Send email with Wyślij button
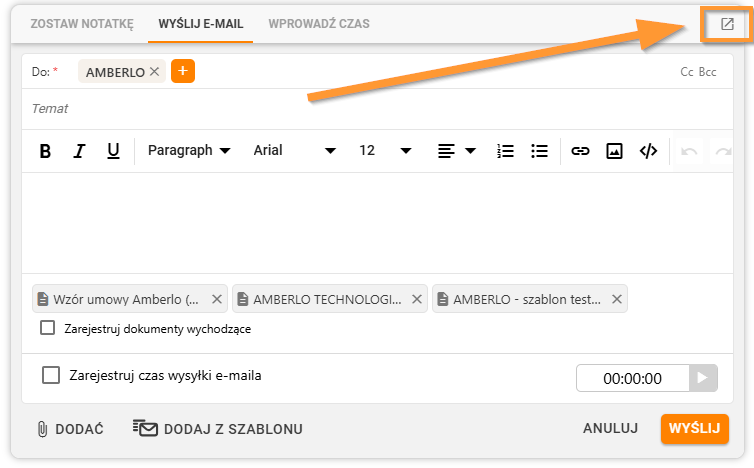The image size is (754, 468). click(x=695, y=428)
